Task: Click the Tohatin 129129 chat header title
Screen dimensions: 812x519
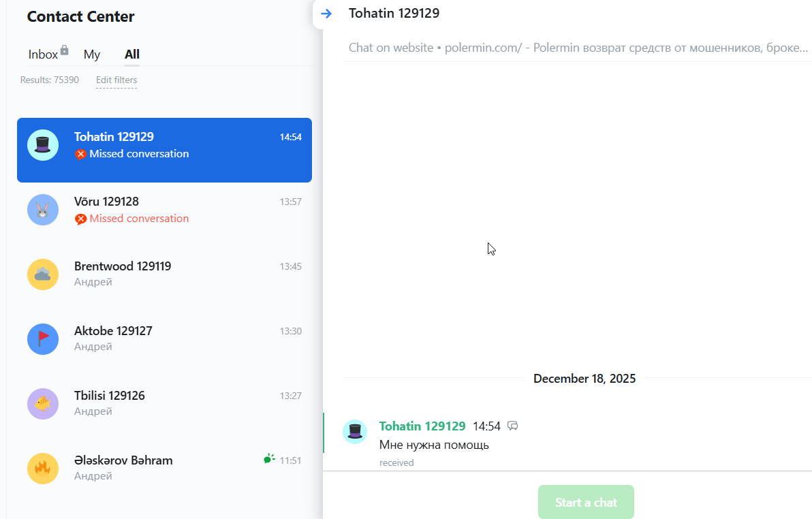Action: pyautogui.click(x=394, y=14)
